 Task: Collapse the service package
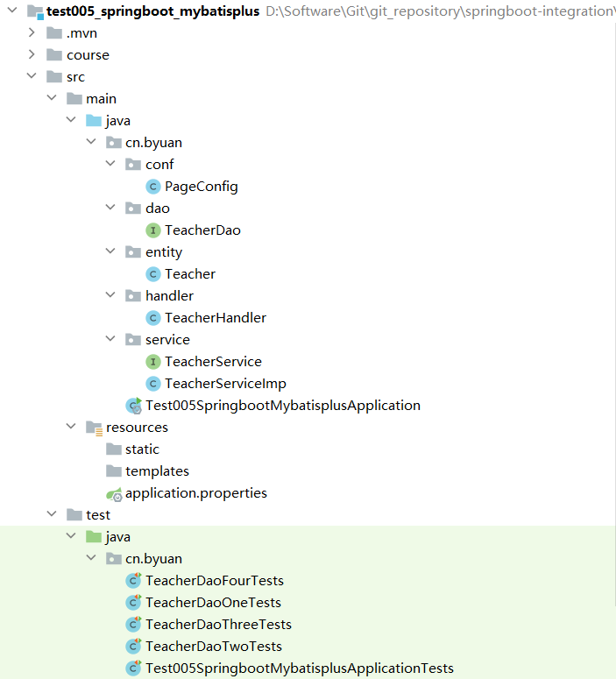111,339
